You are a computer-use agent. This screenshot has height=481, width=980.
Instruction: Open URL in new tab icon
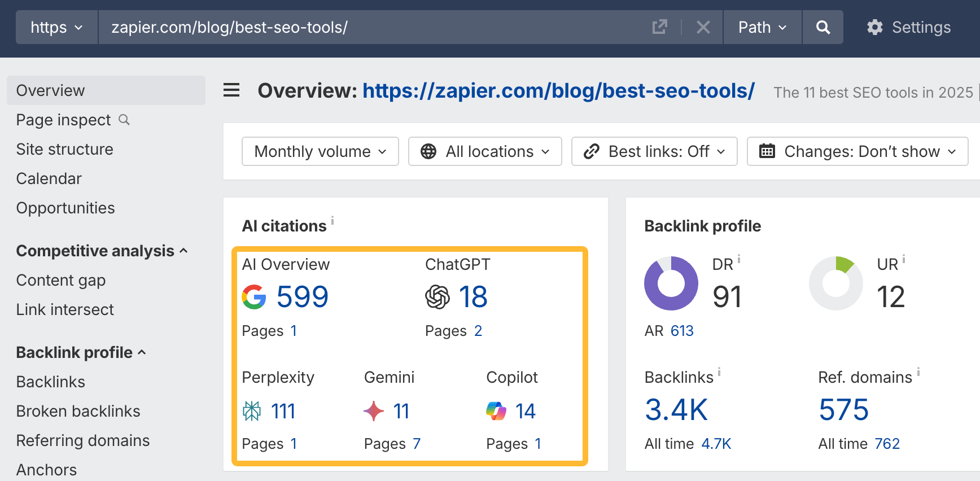[x=659, y=27]
